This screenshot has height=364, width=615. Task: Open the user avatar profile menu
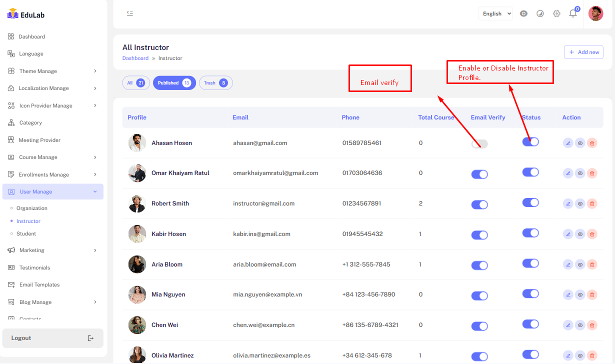(595, 13)
